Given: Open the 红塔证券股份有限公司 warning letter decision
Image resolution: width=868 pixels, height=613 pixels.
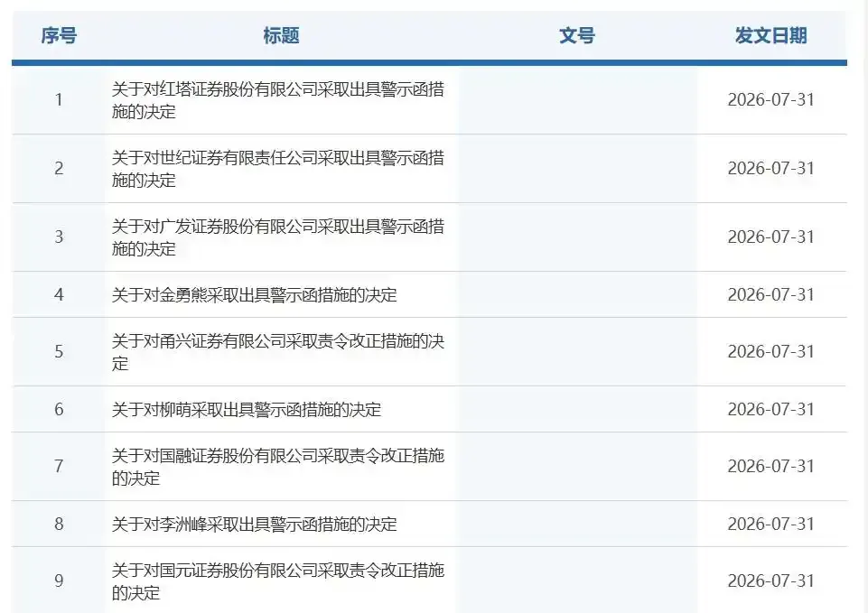Looking at the screenshot, I should [x=278, y=100].
